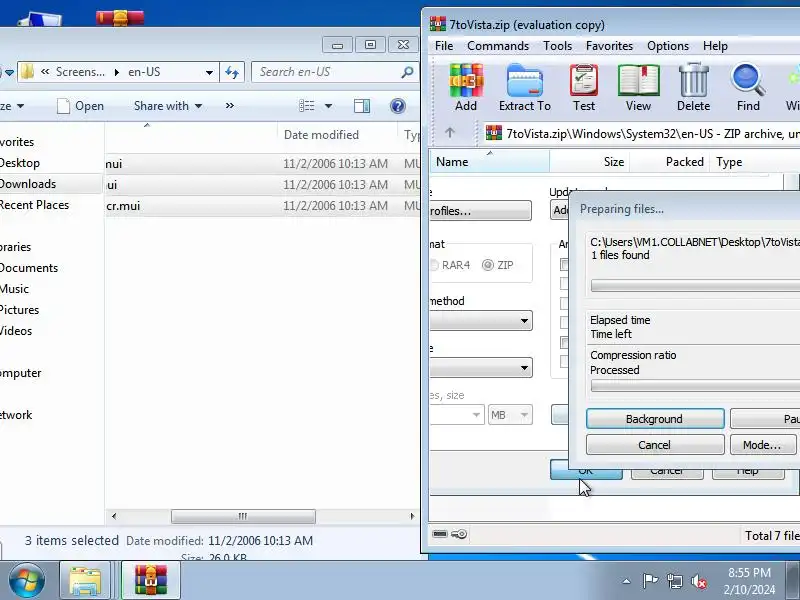The width and height of the screenshot is (800, 600).
Task: Open the View book icon
Action: 638,87
